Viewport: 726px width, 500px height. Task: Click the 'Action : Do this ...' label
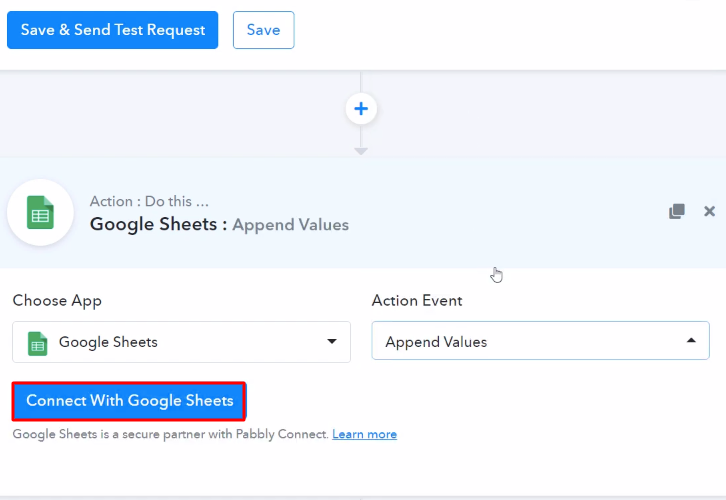click(149, 201)
